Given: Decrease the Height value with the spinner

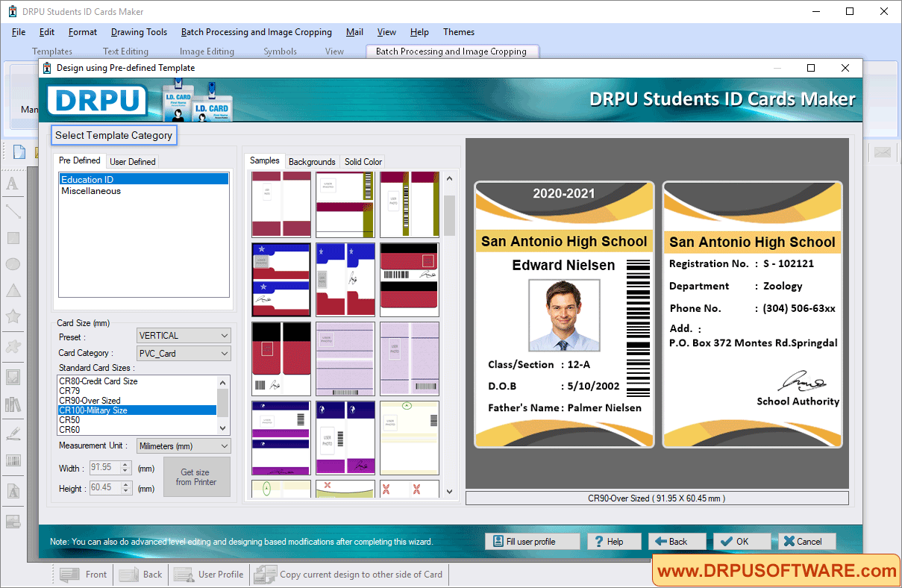Looking at the screenshot, I should (126, 492).
